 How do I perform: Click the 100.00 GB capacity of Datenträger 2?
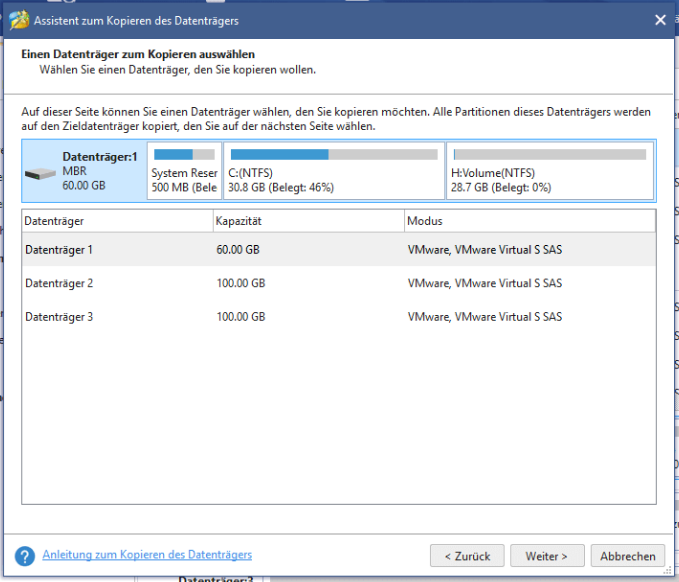pyautogui.click(x=241, y=284)
